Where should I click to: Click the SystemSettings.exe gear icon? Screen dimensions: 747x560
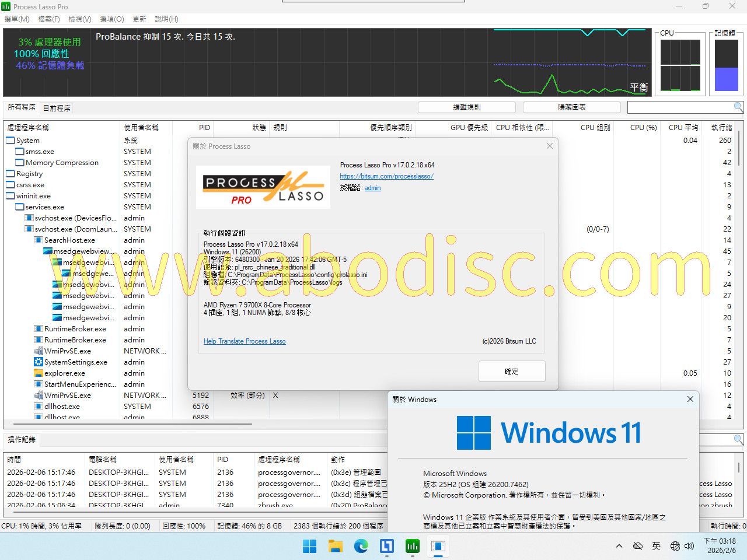pos(39,362)
